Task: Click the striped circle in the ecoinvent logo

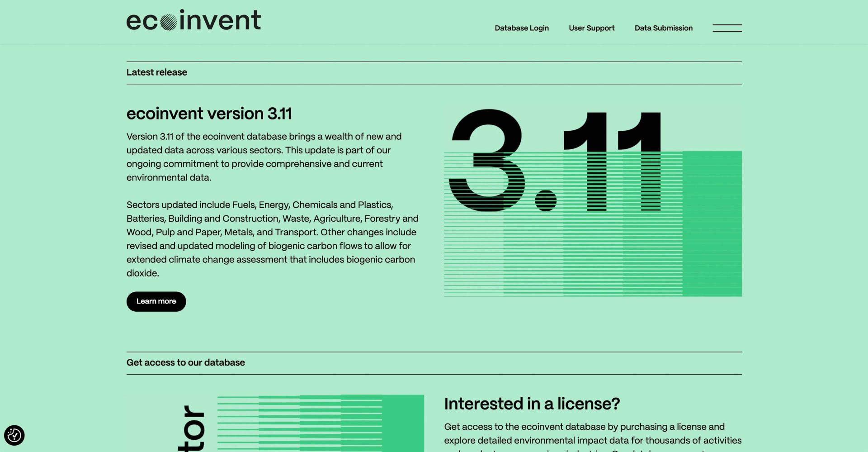Action: 168,22
